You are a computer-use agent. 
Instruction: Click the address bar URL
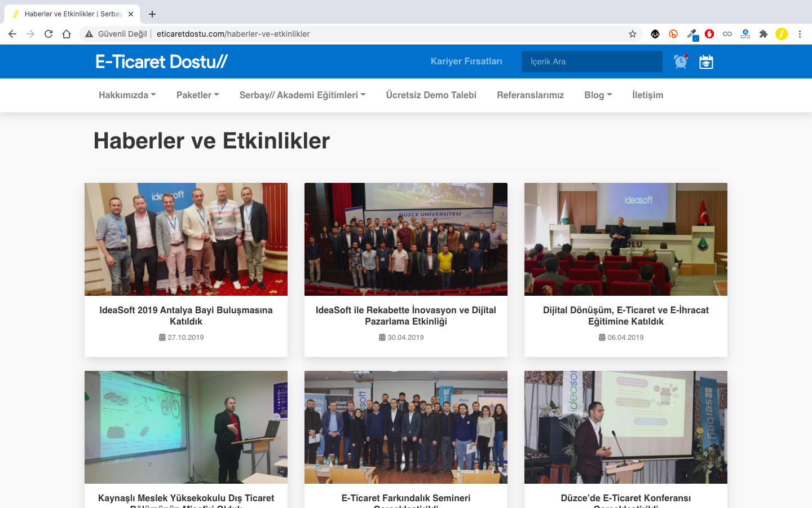(x=233, y=34)
